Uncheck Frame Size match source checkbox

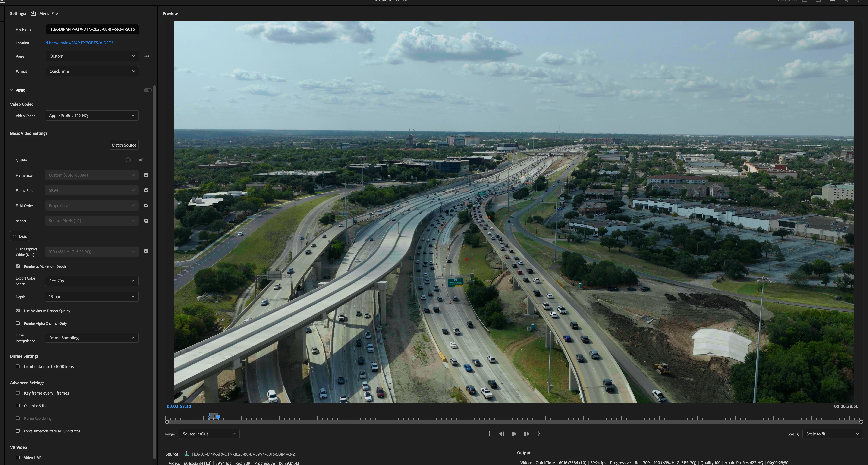tap(146, 175)
